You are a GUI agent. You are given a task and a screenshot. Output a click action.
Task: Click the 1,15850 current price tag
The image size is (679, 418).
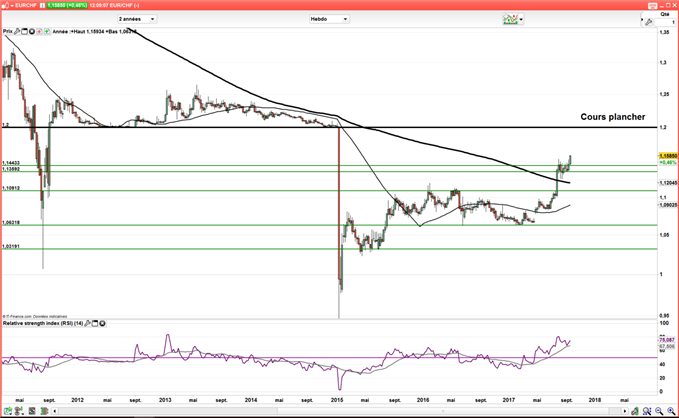click(668, 156)
